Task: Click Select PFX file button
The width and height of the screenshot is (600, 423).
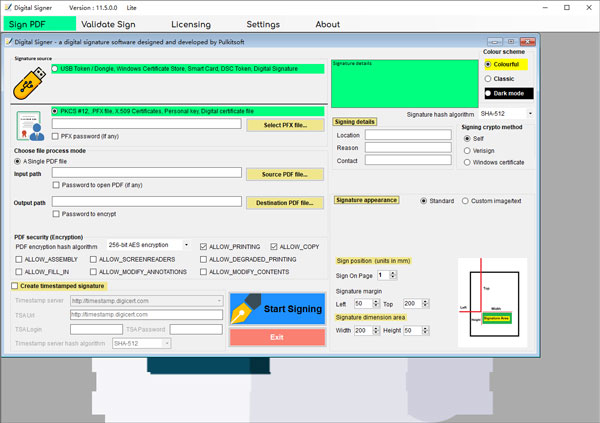Action: point(285,125)
